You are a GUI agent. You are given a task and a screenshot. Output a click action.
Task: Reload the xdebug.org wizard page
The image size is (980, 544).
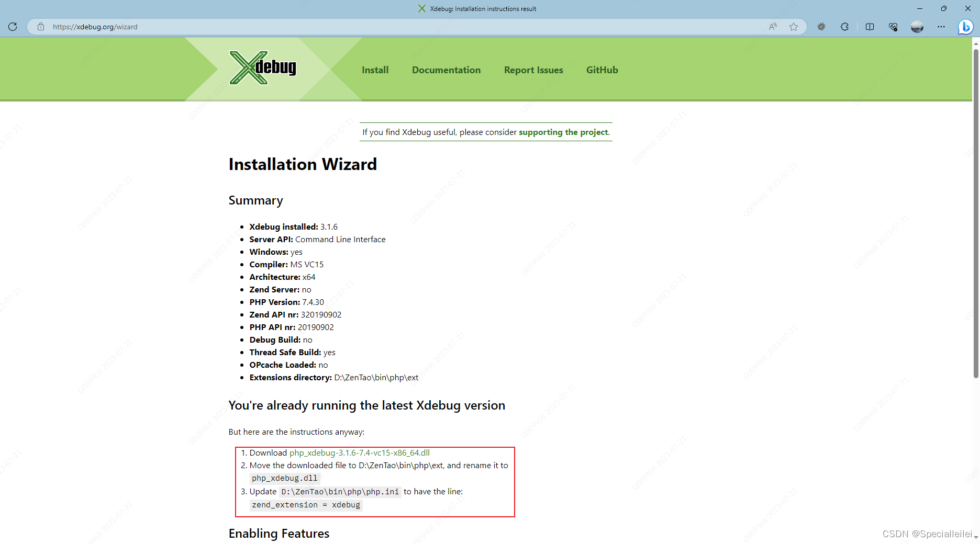[13, 27]
